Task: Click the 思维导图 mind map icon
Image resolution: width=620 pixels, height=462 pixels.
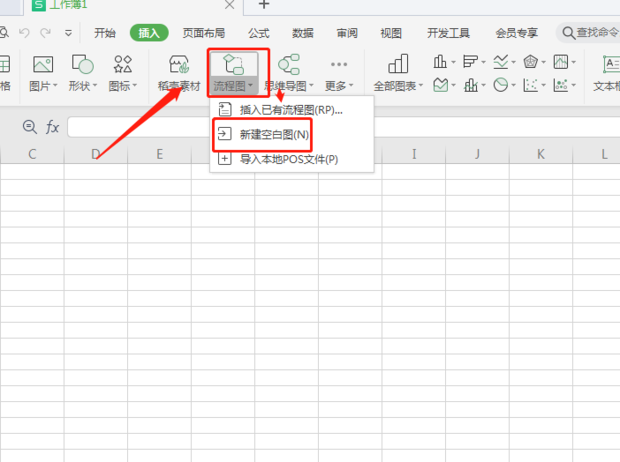Action: (x=289, y=64)
